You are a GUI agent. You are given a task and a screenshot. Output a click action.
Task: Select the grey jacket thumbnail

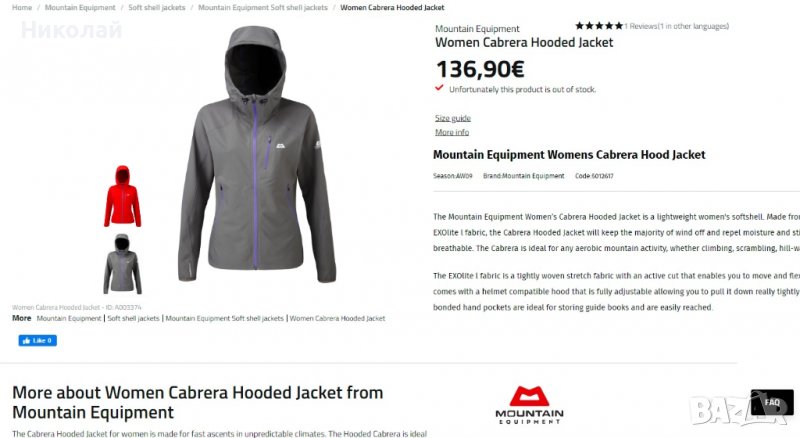122,264
